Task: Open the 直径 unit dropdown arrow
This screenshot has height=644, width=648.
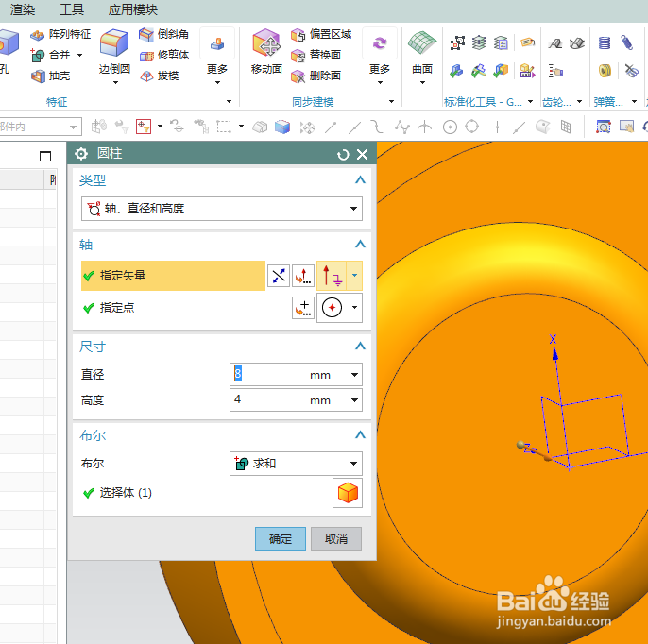Action: pos(354,375)
